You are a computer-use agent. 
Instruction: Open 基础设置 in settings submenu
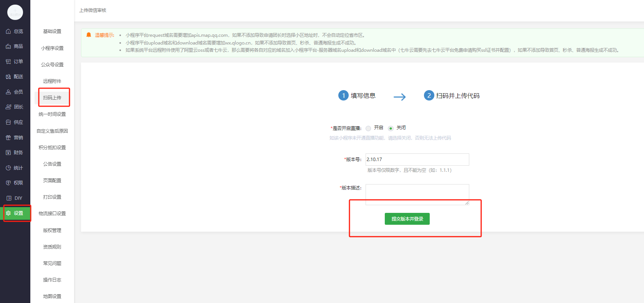(52, 31)
